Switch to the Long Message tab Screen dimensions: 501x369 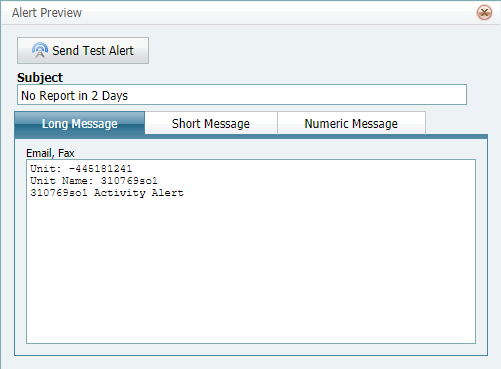click(80, 123)
